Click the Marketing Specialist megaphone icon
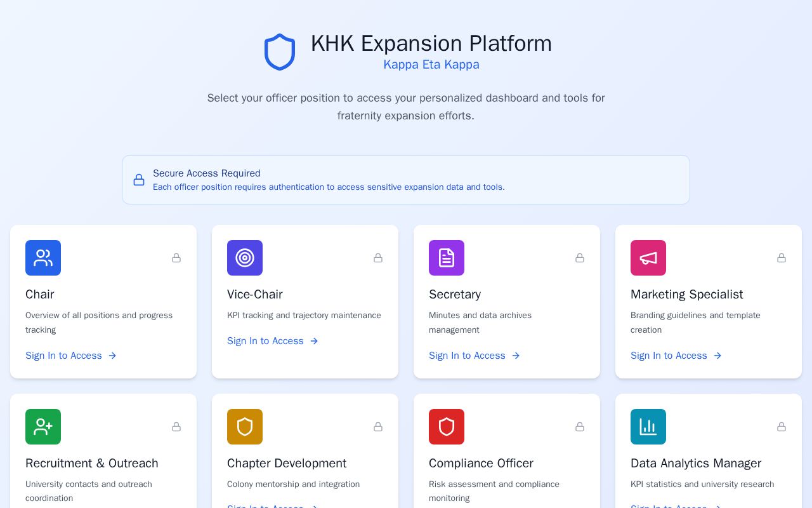Screen dimensions: 812x508 [648, 258]
